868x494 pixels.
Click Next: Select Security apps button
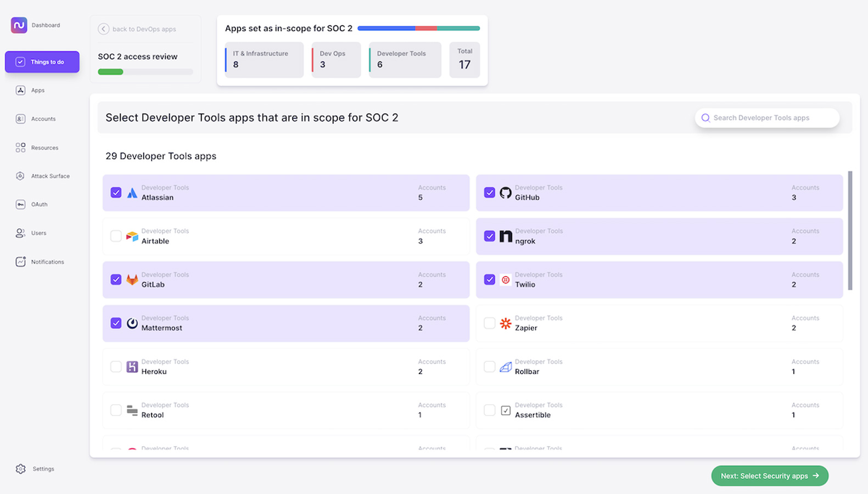click(x=770, y=476)
